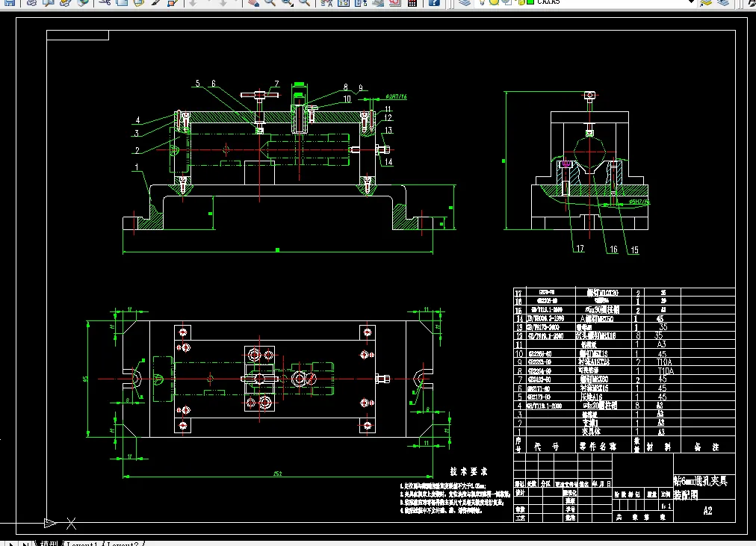This screenshot has width=756, height=546.
Task: Open the Properties palette icon
Action: pos(326,2)
